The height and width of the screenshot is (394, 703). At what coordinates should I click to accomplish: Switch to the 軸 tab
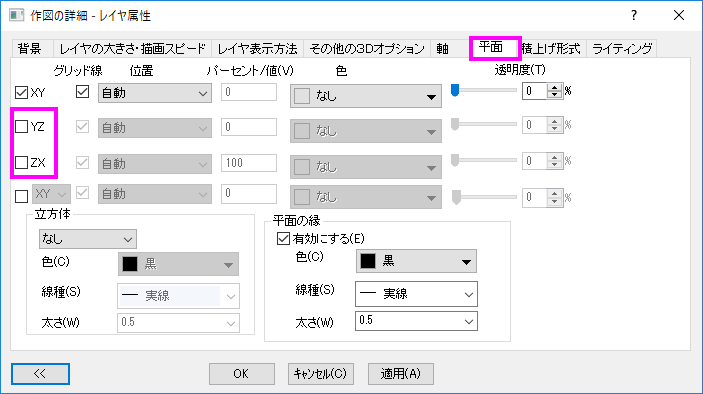pyautogui.click(x=443, y=48)
